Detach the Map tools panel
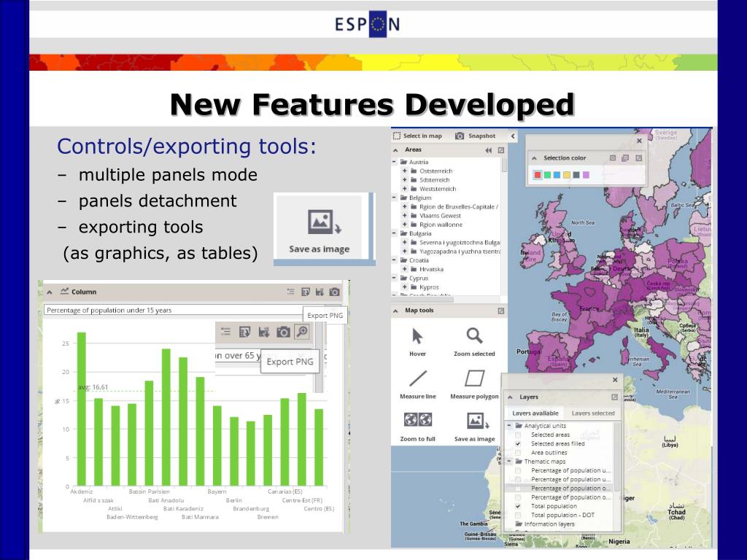The width and height of the screenshot is (747, 560). tap(500, 311)
